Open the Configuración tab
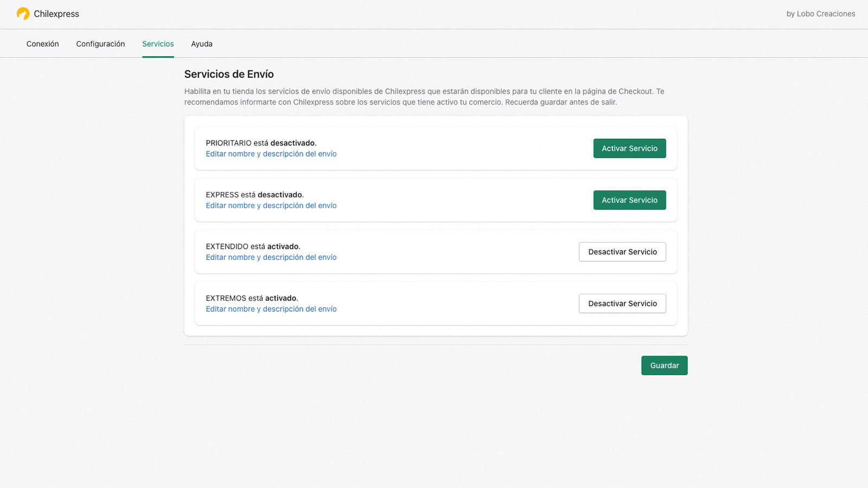The height and width of the screenshot is (488, 868). click(100, 44)
